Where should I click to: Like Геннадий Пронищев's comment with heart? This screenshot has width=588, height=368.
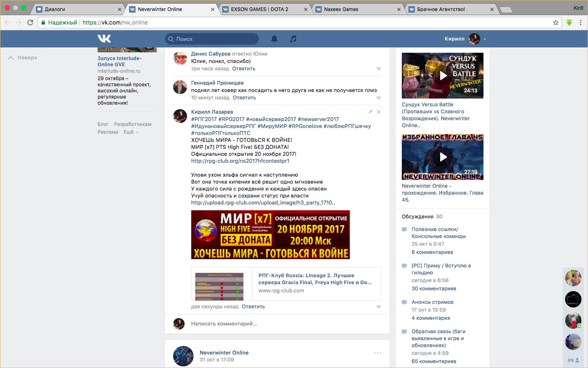point(379,98)
